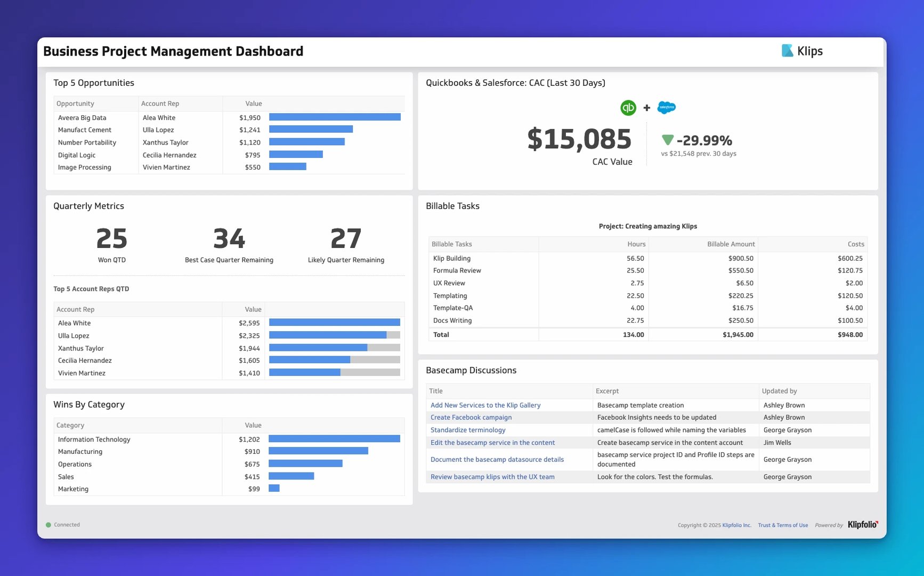Click the Salesforce cloud logo icon
Viewport: 924px width, 576px height.
coord(667,108)
